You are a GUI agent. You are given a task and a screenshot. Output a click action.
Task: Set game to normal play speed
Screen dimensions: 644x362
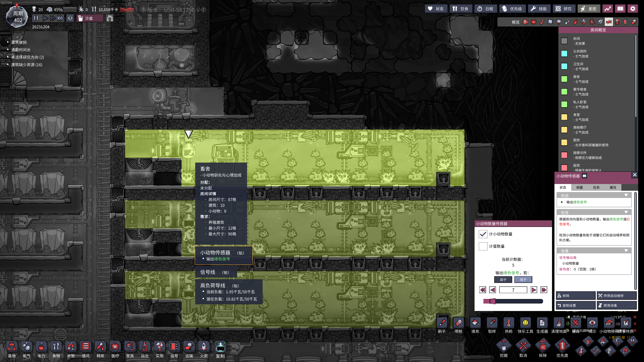[x=45, y=18]
